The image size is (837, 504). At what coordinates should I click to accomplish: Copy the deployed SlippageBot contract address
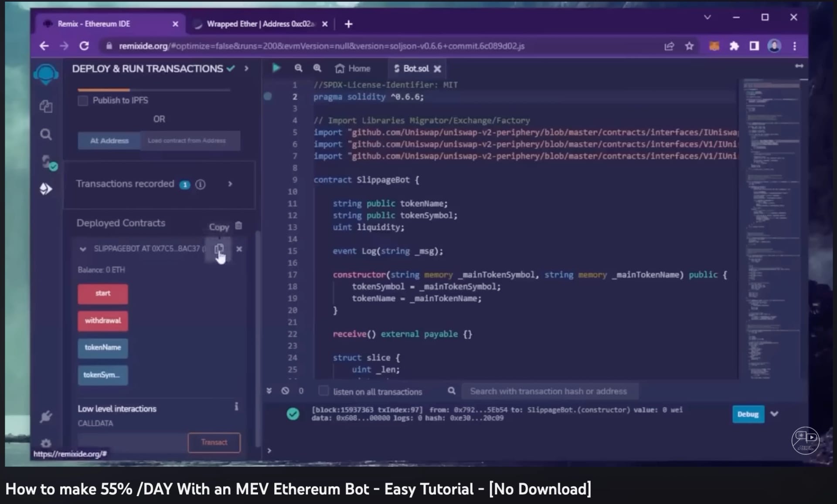pos(219,249)
